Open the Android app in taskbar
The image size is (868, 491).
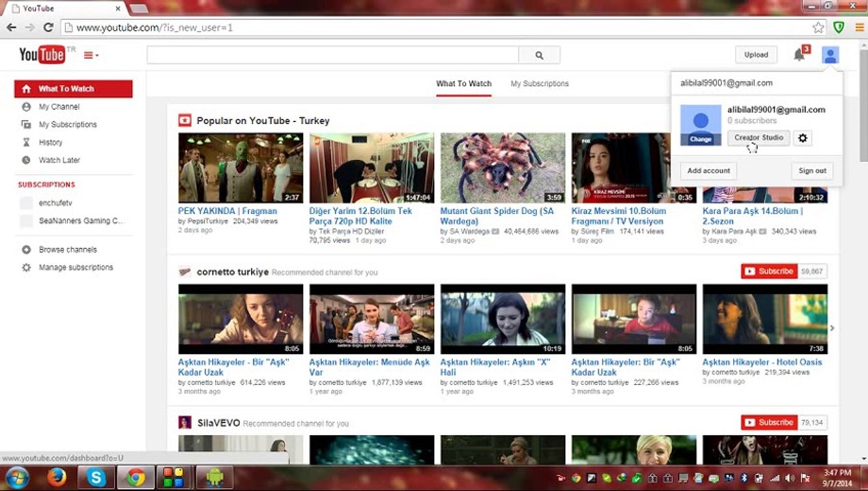pos(215,477)
